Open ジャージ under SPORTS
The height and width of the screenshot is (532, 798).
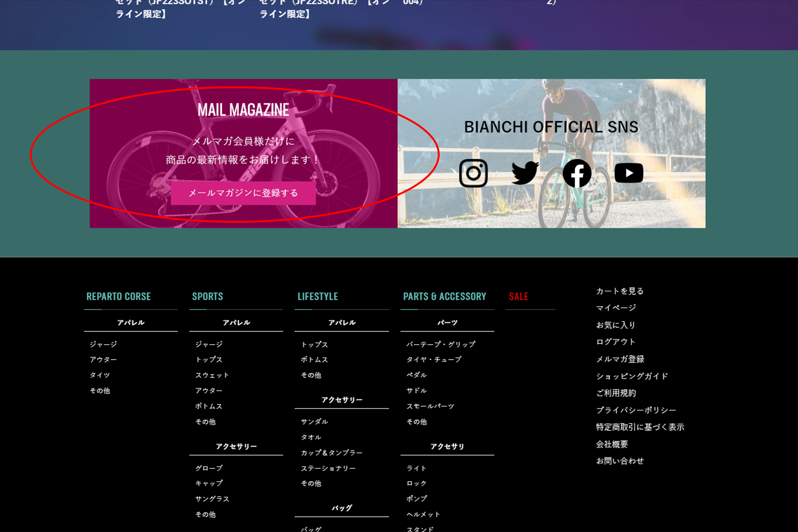tap(209, 344)
